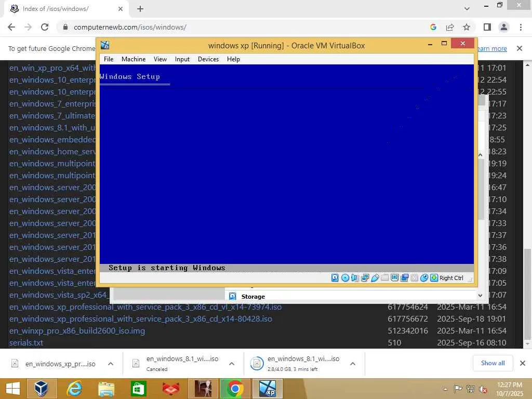Viewport: 532px width, 399px height.
Task: Click the share page icon in Chrome
Action: 450,27
